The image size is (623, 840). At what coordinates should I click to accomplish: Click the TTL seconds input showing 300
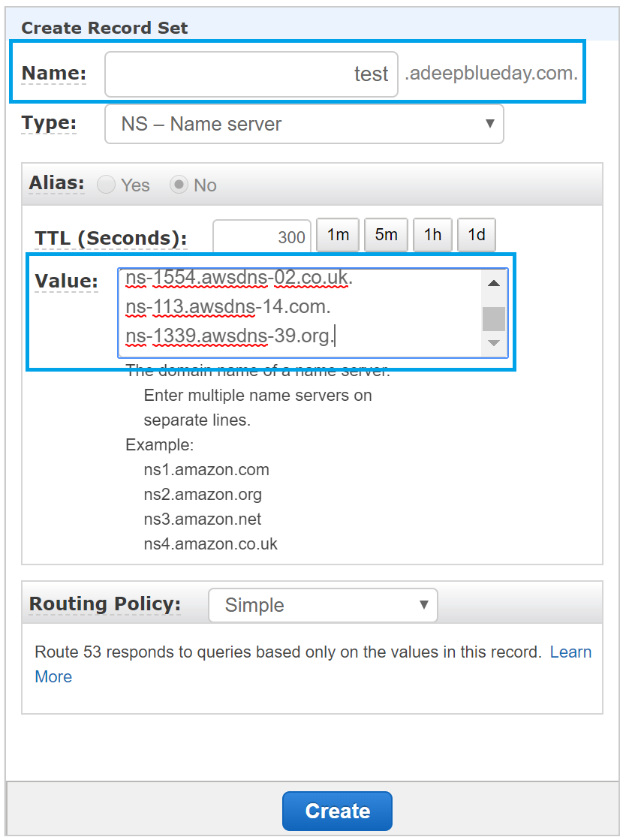261,235
